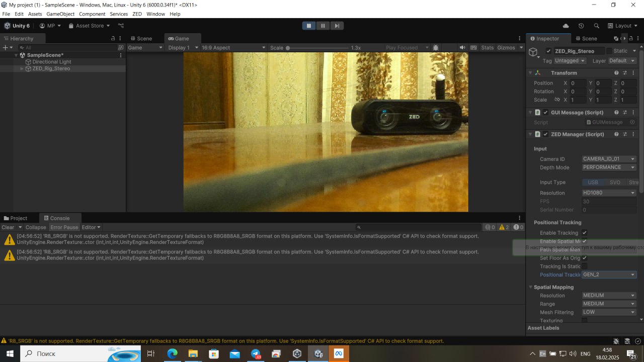The width and height of the screenshot is (644, 362).
Task: Toggle the keyboard shortcuts icon in Game view
Action: 473,48
